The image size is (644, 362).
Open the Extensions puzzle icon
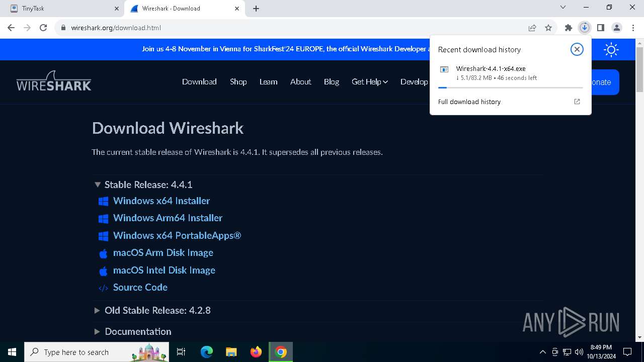pos(569,28)
